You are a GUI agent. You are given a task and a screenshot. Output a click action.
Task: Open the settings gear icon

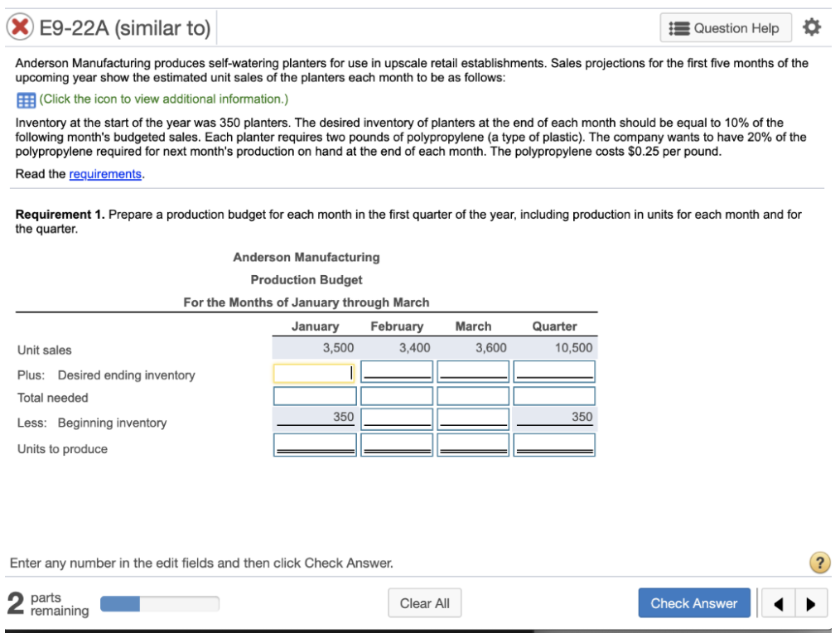(x=812, y=27)
